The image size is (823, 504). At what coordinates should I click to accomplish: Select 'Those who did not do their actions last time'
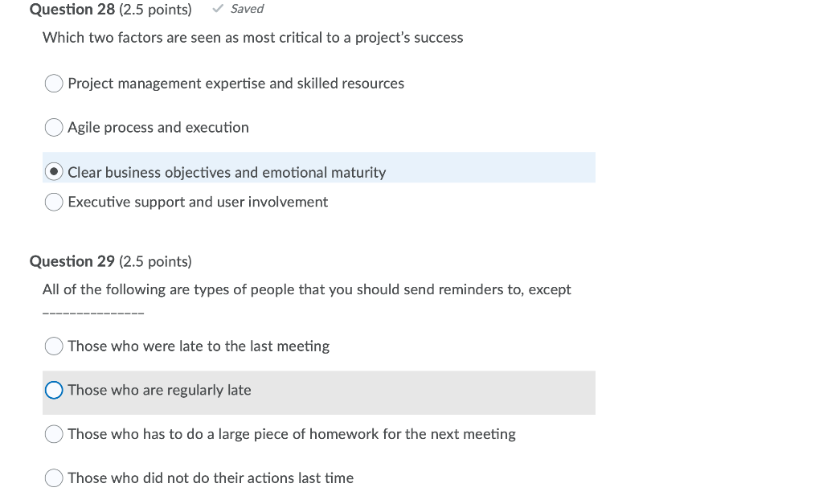point(53,477)
